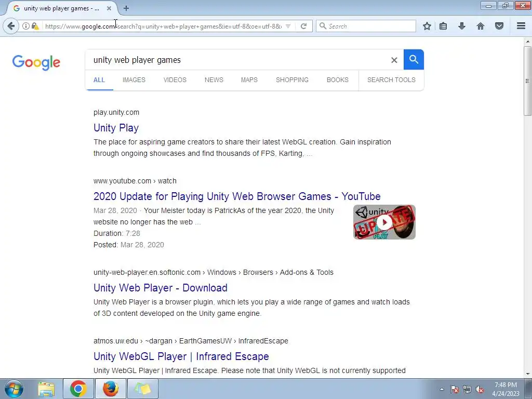The image size is (532, 399).
Task: Click Posted: Mar 28, 2020 text
Action: (129, 245)
